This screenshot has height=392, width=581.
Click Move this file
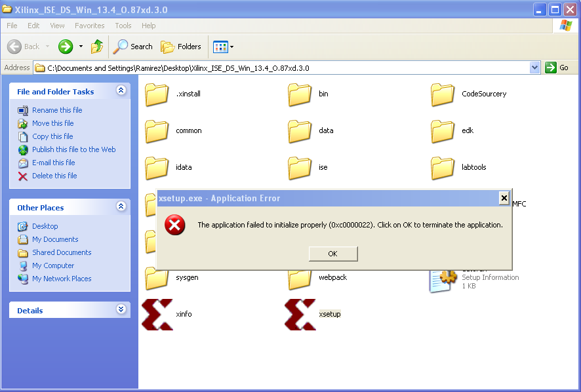[x=53, y=123]
